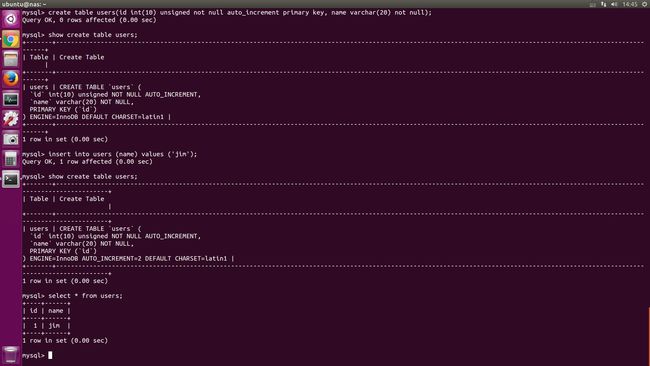650x366 pixels.
Task: Click the terminal scrollbar on the right edge
Action: pos(649,336)
